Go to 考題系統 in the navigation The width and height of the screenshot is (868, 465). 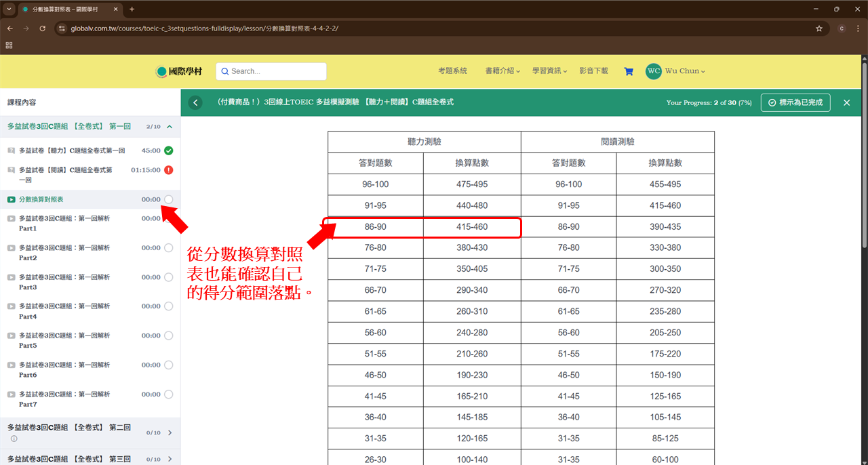(x=452, y=71)
